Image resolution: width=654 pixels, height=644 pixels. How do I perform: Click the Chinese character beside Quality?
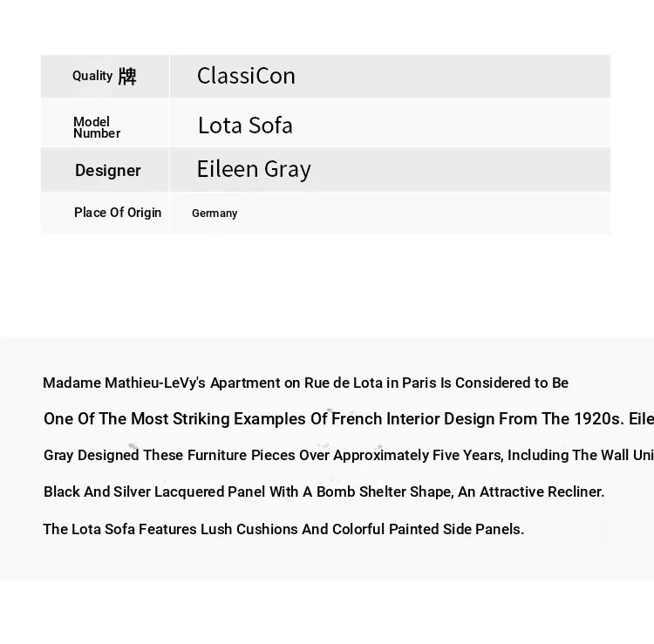point(127,77)
